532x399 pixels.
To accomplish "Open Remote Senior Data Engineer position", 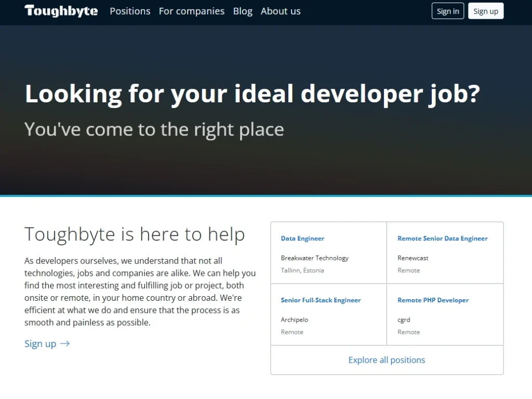I will (443, 238).
